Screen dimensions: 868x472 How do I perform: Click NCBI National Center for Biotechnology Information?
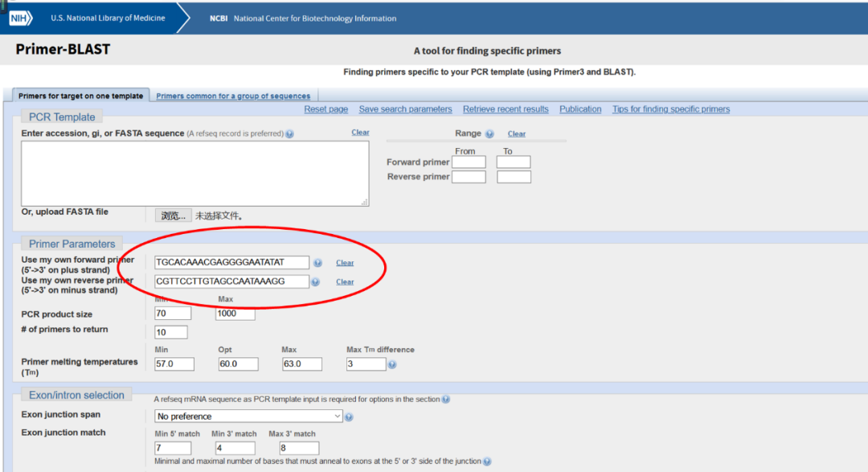click(x=303, y=18)
